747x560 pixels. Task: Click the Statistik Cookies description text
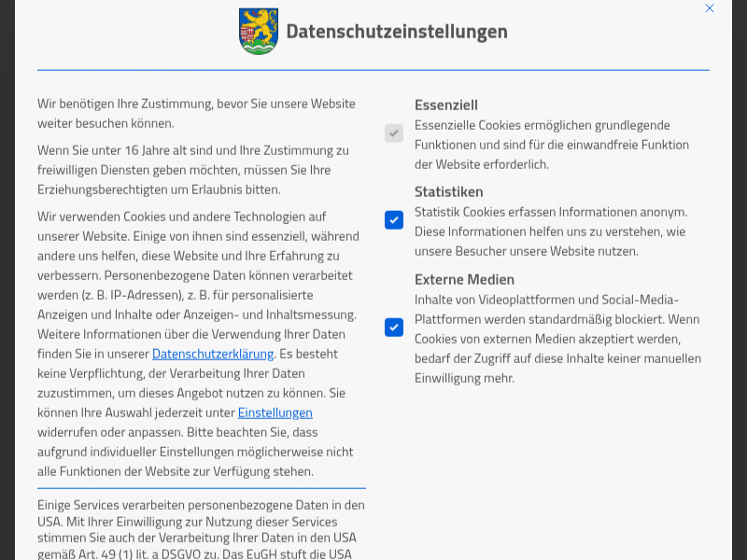[x=551, y=231]
